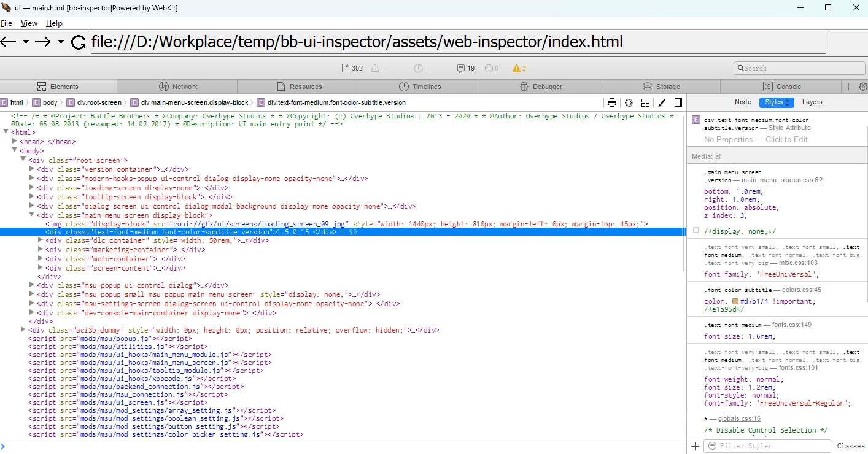Toggle the details sidebar panel icon
The image size is (868, 454).
(678, 102)
